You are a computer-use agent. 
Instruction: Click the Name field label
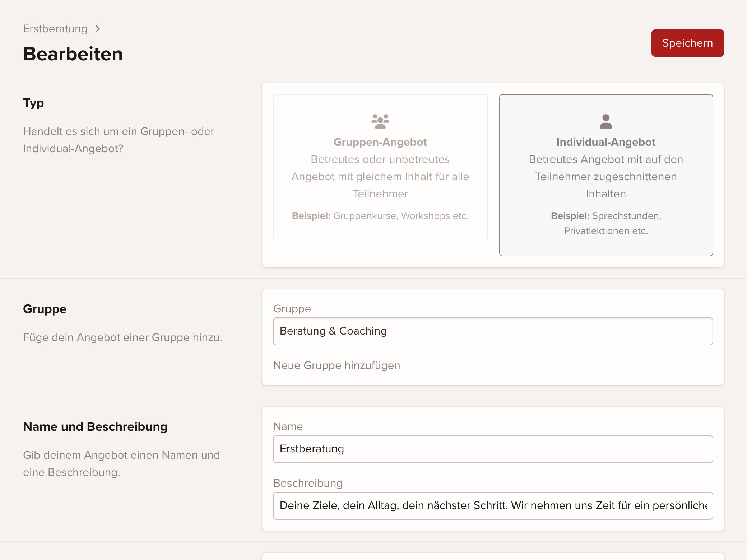coord(288,426)
